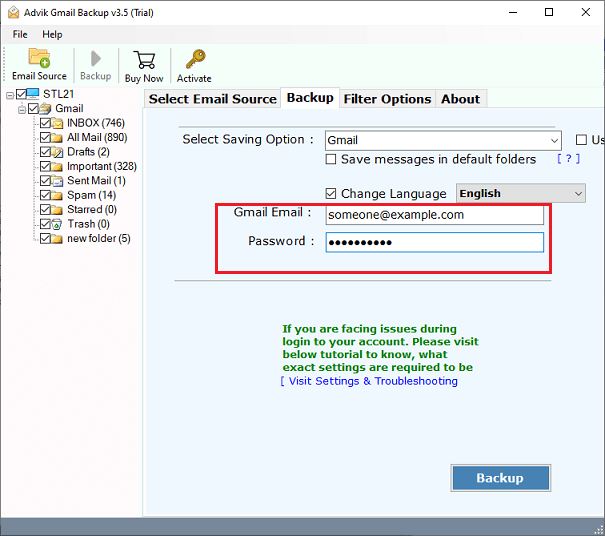Uncheck the Trash (0) checkbox
Viewport: 605px width, 536px height.
tap(45, 224)
